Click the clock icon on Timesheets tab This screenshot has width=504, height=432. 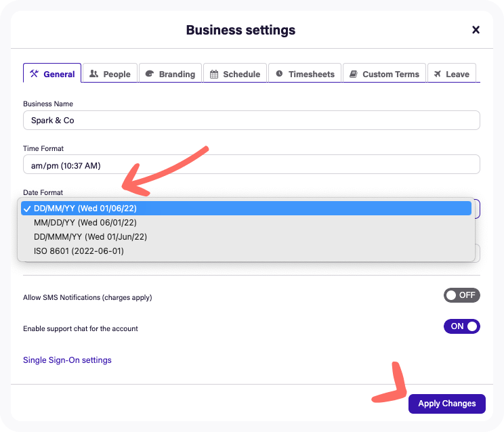coord(279,74)
